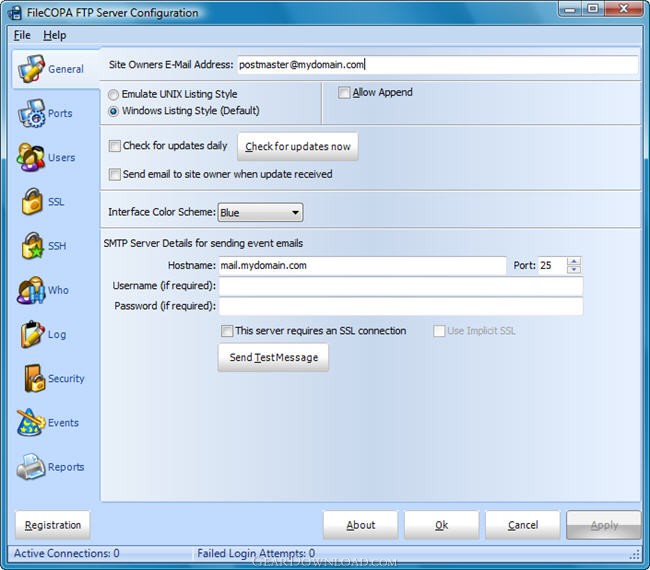Open the Help menu
The height and width of the screenshot is (570, 650).
54,35
